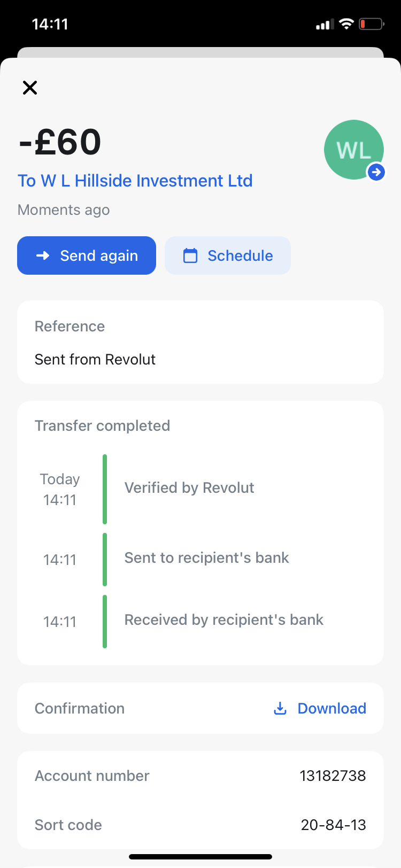
Task: Tap the Wi-Fi icon in status bar
Action: (x=346, y=24)
